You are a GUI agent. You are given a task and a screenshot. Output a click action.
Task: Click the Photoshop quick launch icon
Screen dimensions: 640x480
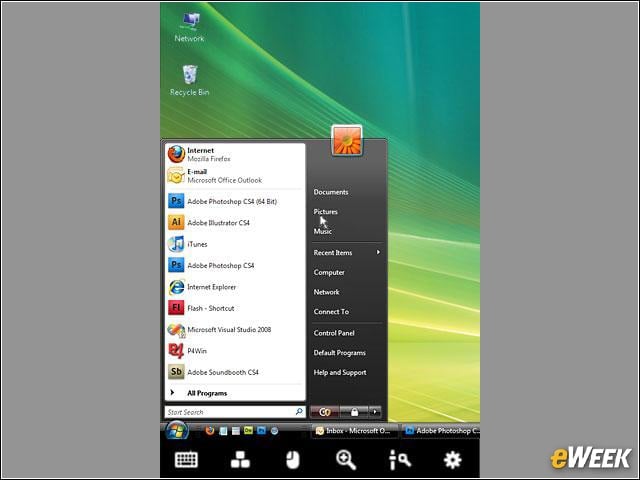coord(261,430)
